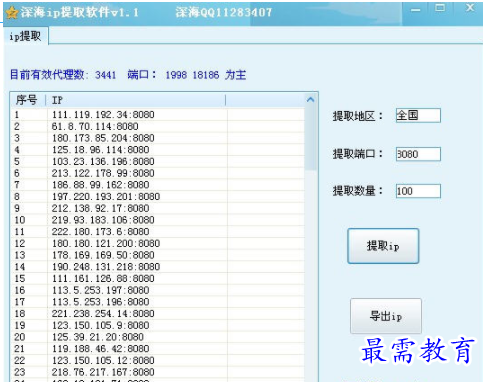Select row 221.238.254.14:8080
The height and width of the screenshot is (382, 483).
[x=158, y=313]
